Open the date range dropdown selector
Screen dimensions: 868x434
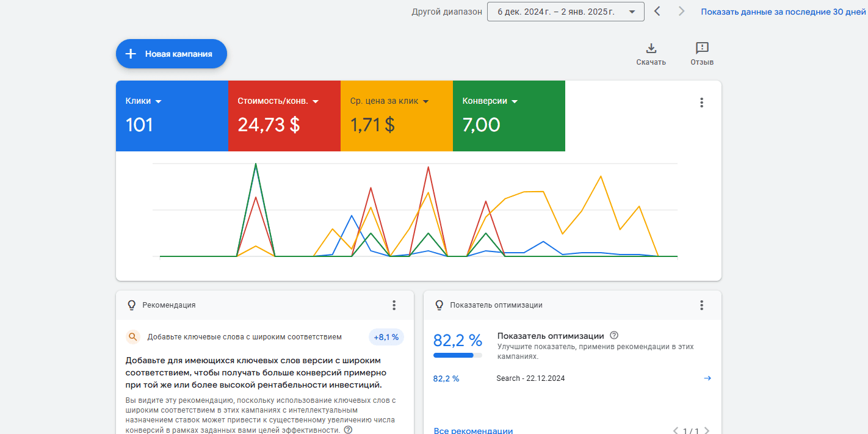[565, 12]
